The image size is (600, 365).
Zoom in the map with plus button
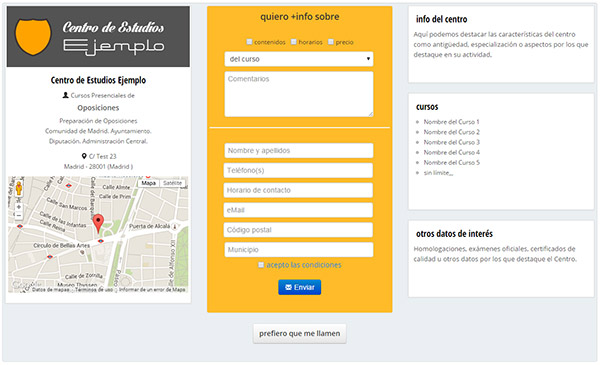[x=18, y=207]
